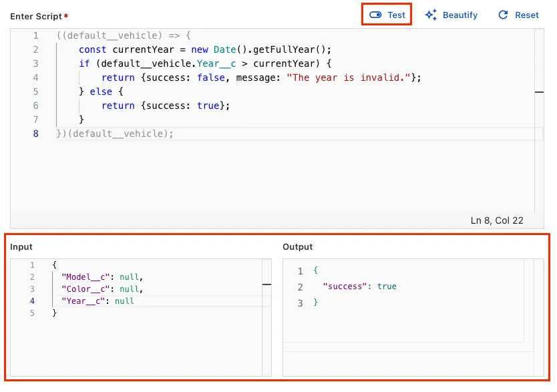Click the line declaring const currentYear
Screen dimensions: 557x392
[204, 49]
